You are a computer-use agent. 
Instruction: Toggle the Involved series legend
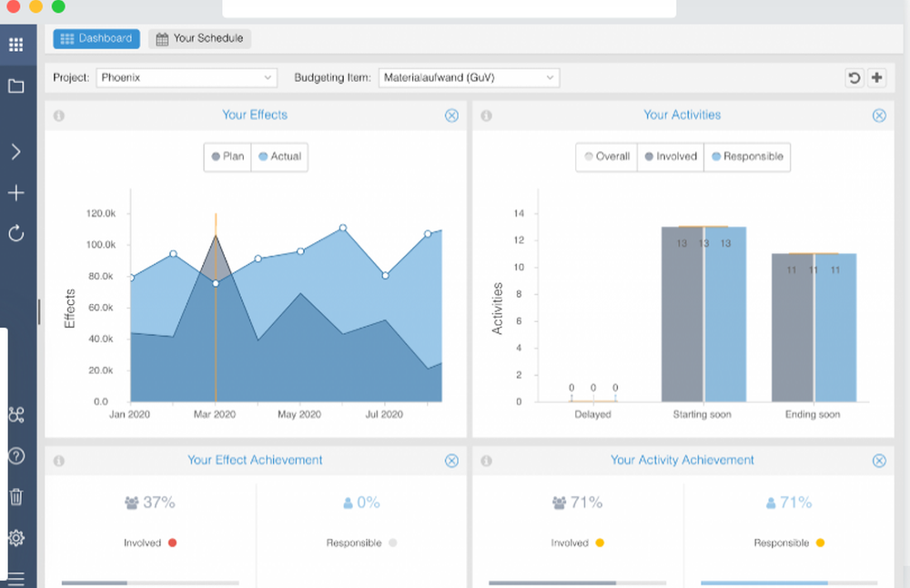[671, 157]
